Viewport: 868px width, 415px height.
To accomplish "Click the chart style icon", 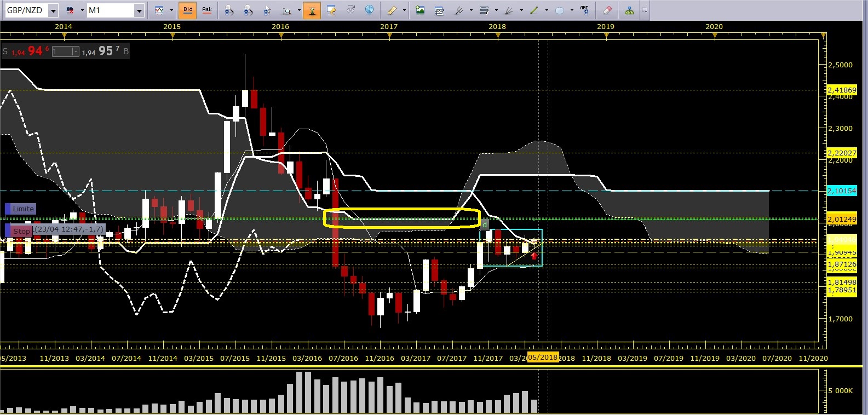I will 159,10.
